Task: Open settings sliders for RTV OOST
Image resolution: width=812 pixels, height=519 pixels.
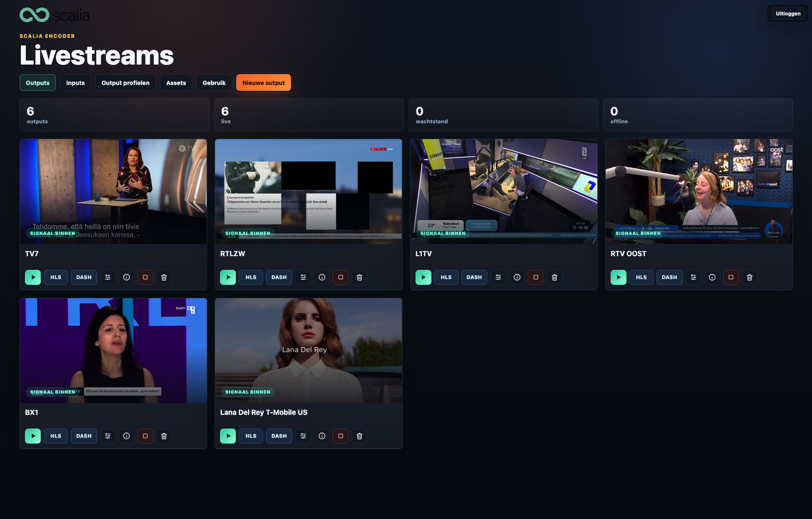Action: click(693, 277)
